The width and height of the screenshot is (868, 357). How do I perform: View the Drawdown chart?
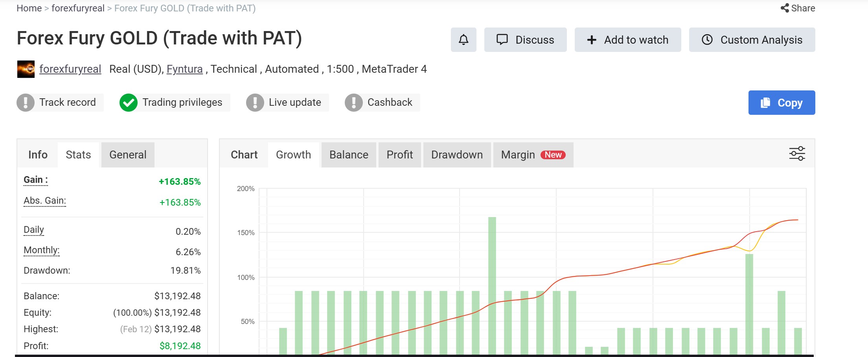point(457,155)
